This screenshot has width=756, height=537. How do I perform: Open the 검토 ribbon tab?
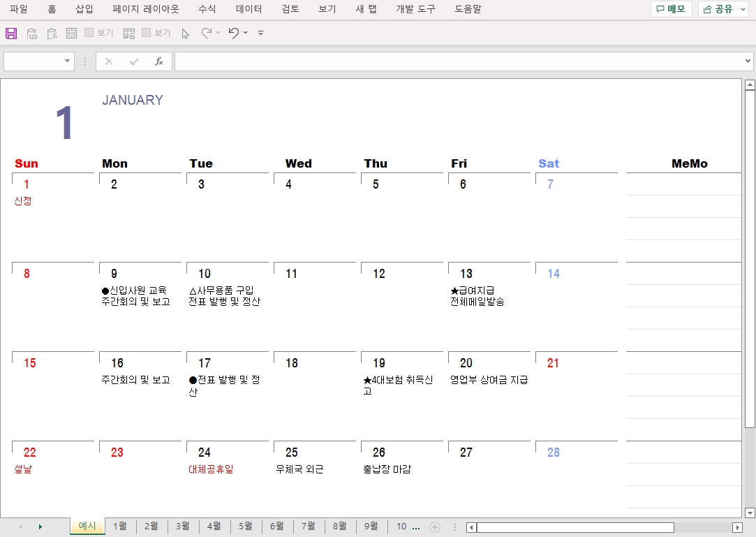[290, 8]
